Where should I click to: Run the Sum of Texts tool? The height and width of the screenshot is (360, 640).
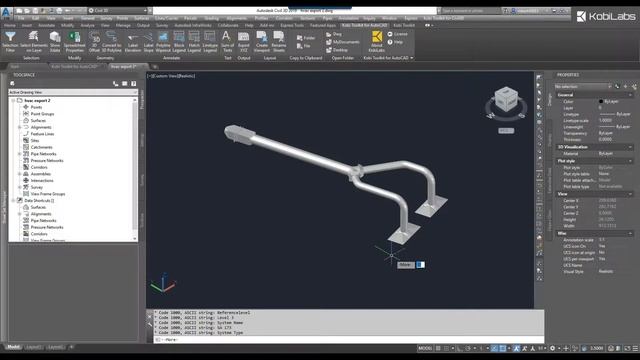pos(227,42)
